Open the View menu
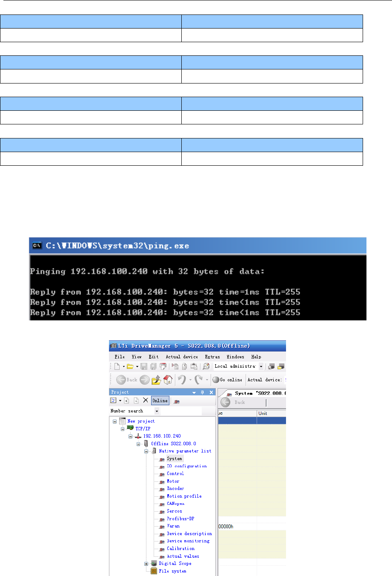 pyautogui.click(x=137, y=357)
